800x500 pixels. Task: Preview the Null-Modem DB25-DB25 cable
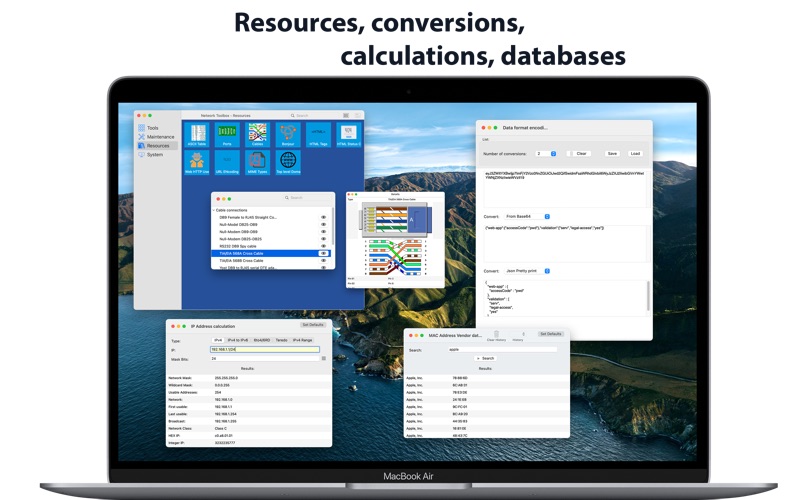tap(323, 239)
